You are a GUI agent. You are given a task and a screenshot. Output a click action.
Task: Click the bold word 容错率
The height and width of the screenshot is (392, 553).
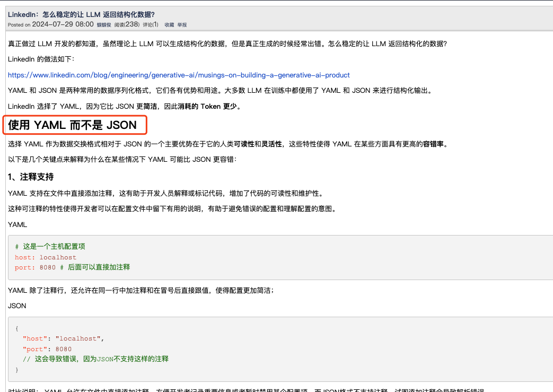click(434, 144)
